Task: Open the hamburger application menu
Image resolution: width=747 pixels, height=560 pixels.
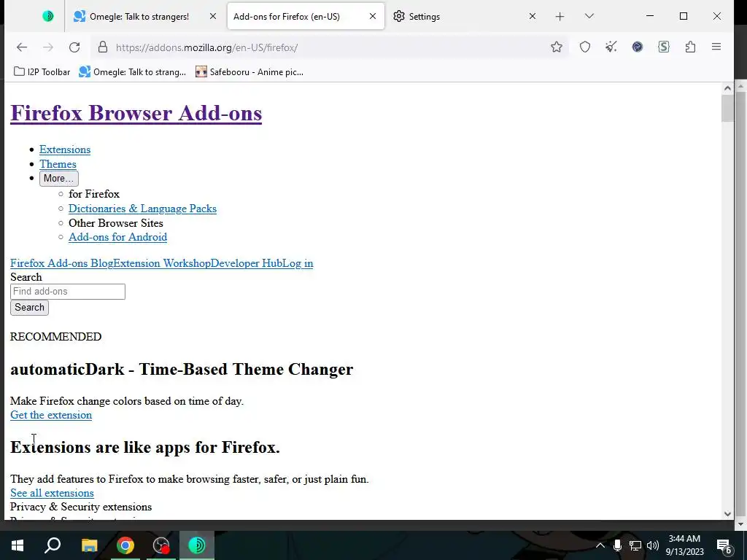Action: click(x=716, y=47)
